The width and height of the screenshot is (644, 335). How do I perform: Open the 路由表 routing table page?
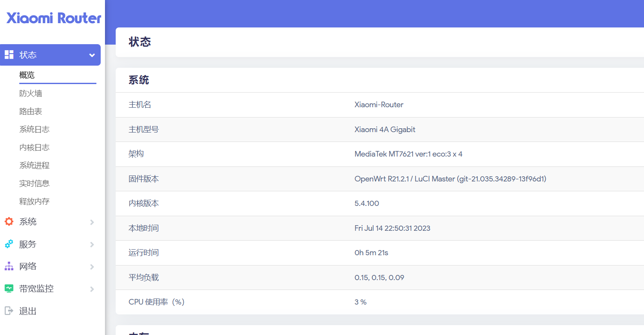coord(30,112)
